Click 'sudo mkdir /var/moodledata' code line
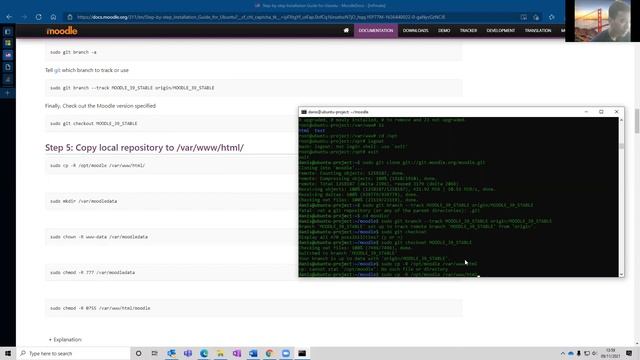640x360 pixels. pos(83,201)
